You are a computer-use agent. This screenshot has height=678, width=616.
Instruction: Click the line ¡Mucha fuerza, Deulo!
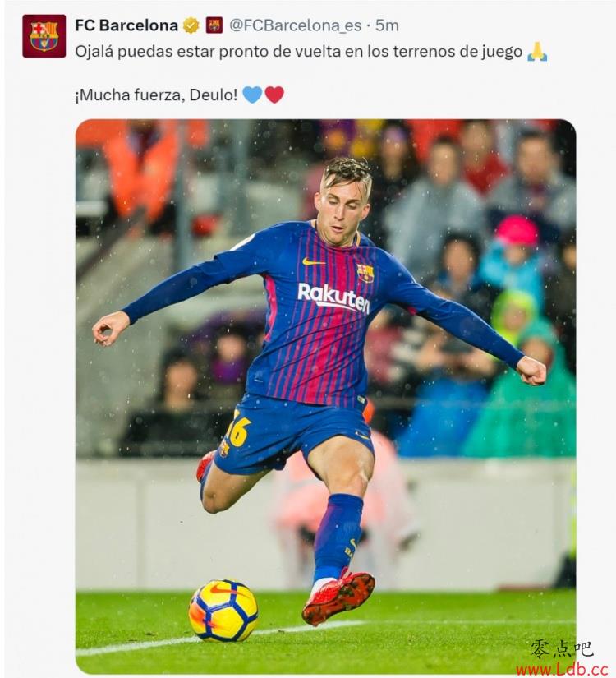pyautogui.click(x=156, y=95)
